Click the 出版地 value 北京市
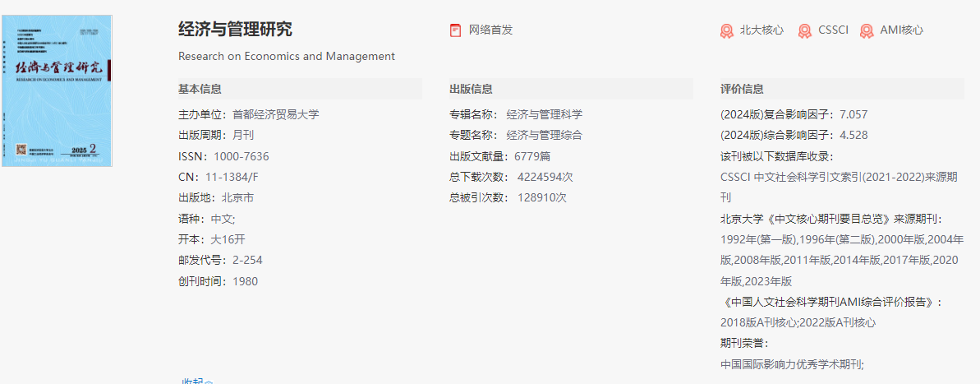This screenshot has width=980, height=384. click(237, 197)
